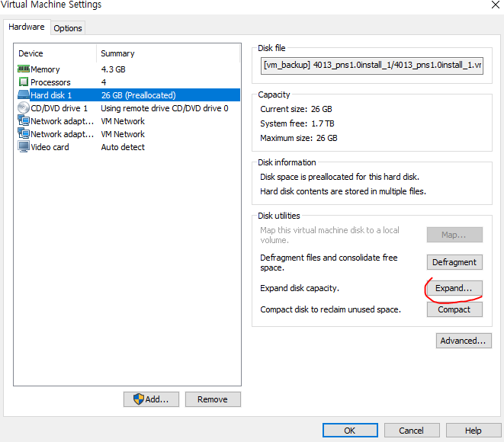Image resolution: width=504 pixels, height=442 pixels.
Task: Close the Virtual Machine Settings window
Action: 496,5
